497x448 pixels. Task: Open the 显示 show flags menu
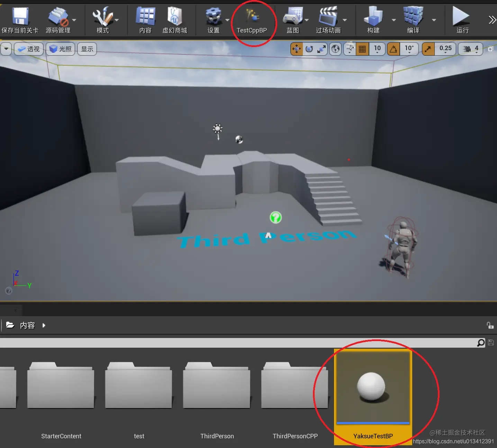click(x=87, y=49)
